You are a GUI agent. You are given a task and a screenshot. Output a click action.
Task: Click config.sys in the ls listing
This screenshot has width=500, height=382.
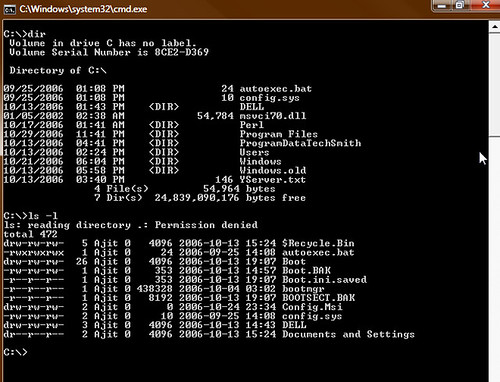coord(312,316)
